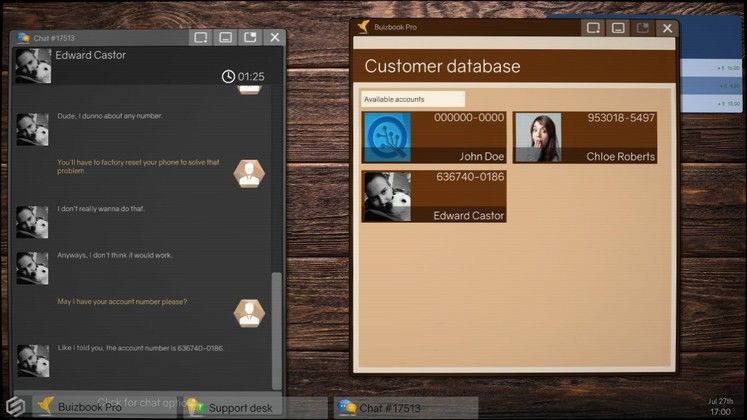Click the first window-size icon in Buizbook Pro title bar

click(593, 28)
